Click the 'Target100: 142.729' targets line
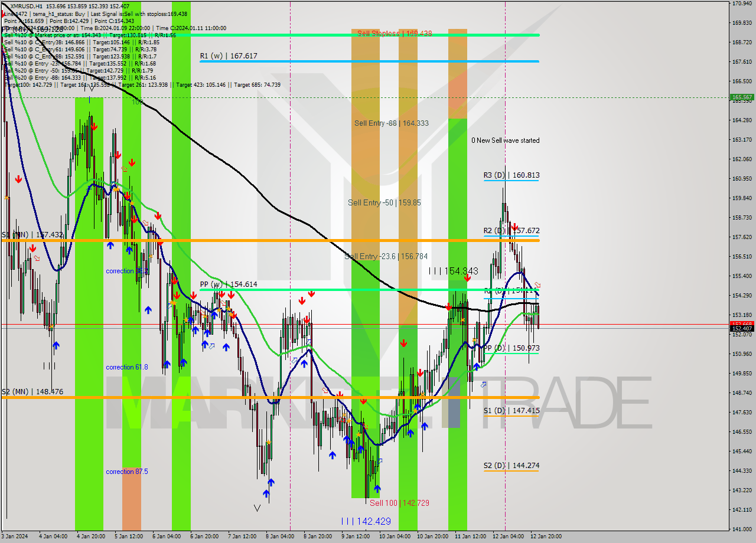 [142, 85]
